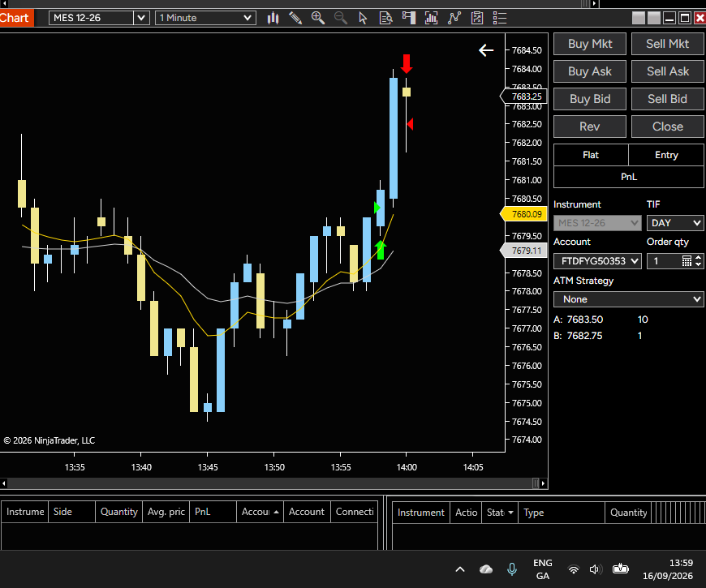Click the 7683.25 current price marker
The width and height of the screenshot is (706, 588).
tap(523, 97)
